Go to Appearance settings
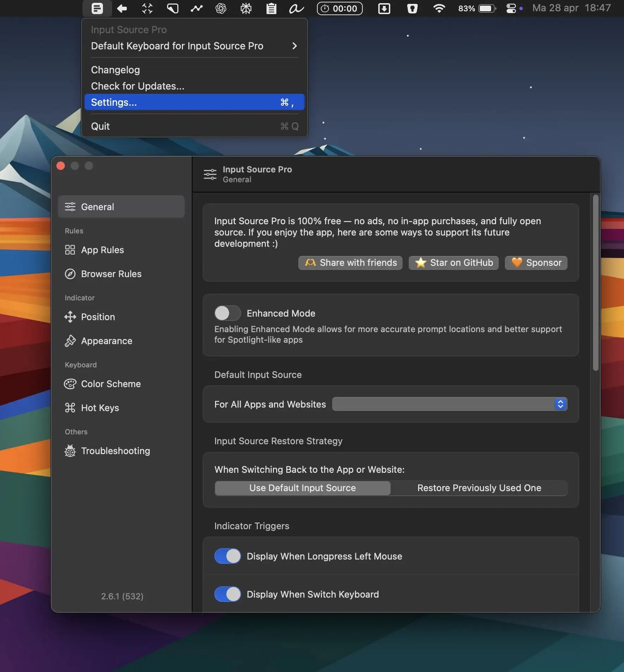This screenshot has height=672, width=624. pyautogui.click(x=121, y=341)
